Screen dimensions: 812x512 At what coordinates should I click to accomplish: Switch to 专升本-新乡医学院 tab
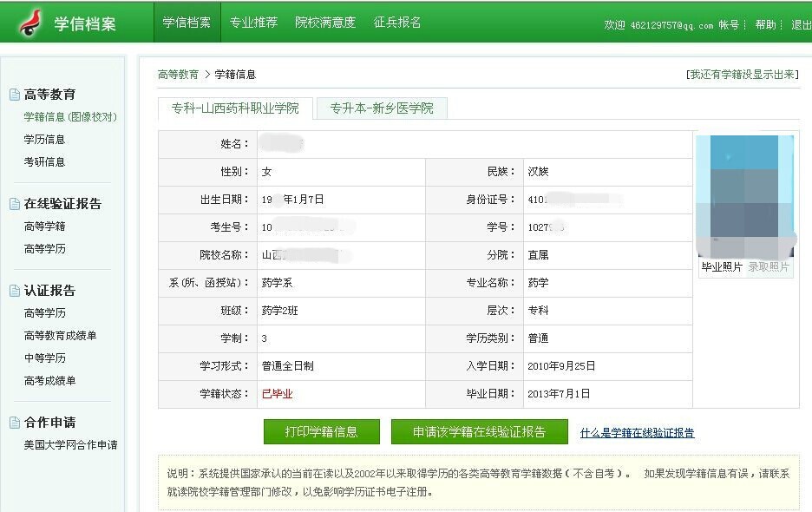[x=381, y=108]
